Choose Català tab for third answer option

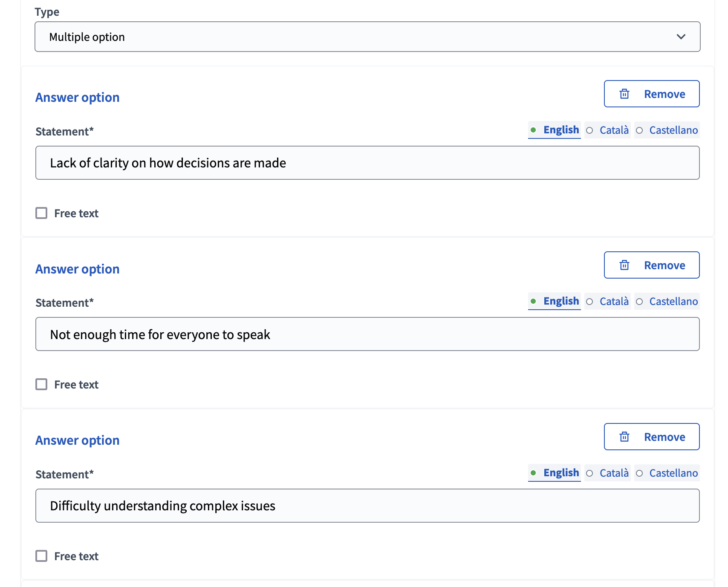(608, 473)
